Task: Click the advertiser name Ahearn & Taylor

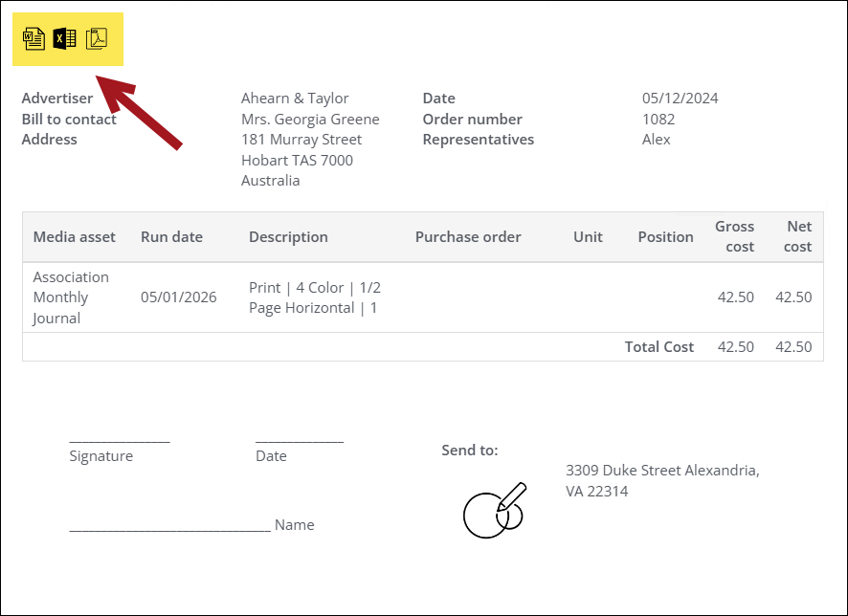Action: [295, 99]
